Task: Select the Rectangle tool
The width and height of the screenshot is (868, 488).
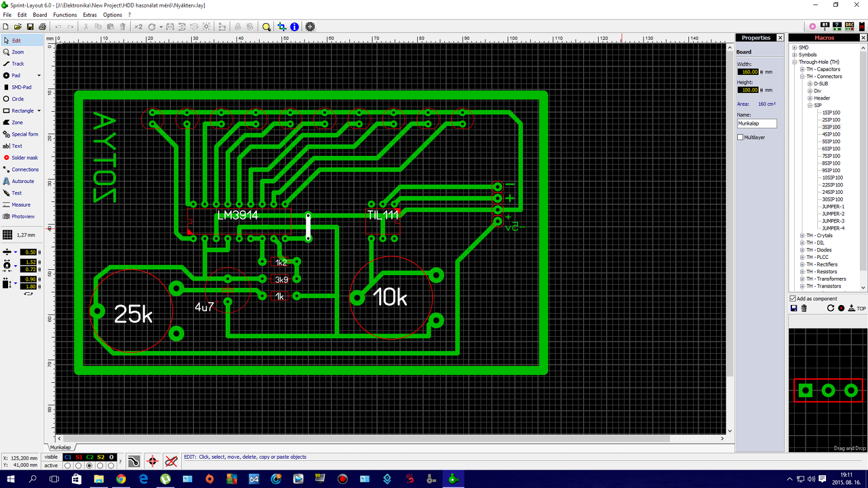Action: click(17, 110)
